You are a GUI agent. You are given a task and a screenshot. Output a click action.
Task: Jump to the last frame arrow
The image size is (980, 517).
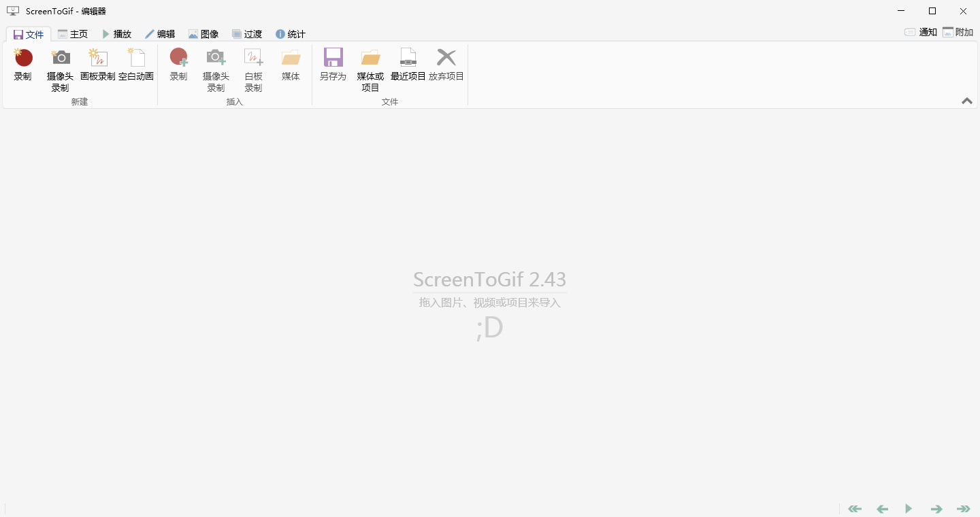tap(964, 509)
